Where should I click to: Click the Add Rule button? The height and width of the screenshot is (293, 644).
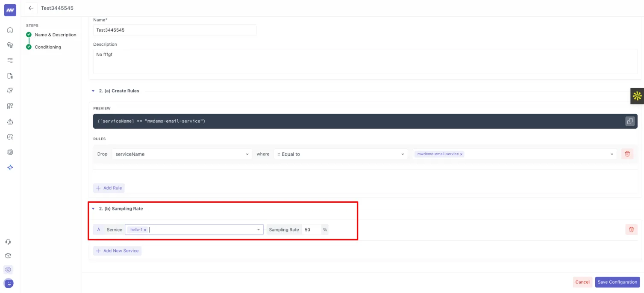(109, 188)
